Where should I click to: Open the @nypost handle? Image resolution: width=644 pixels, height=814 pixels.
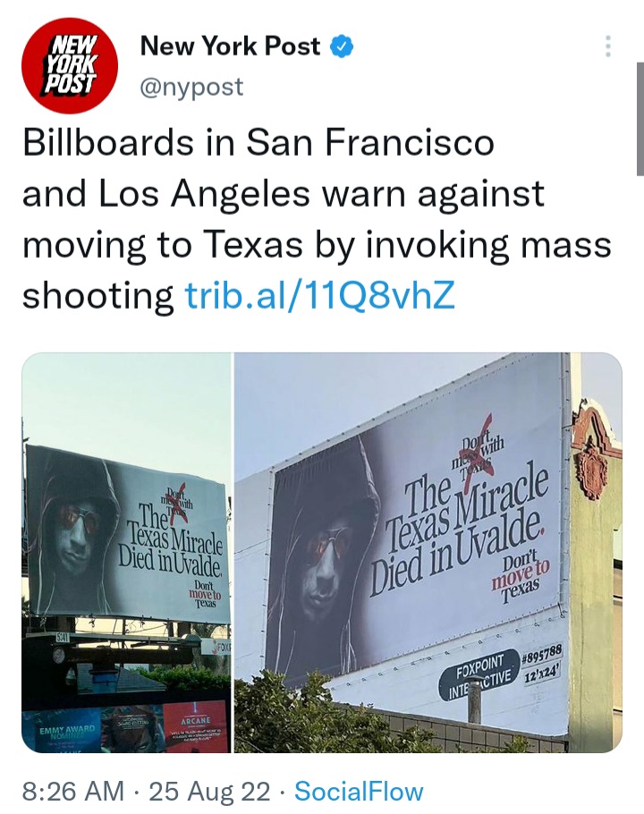191,86
